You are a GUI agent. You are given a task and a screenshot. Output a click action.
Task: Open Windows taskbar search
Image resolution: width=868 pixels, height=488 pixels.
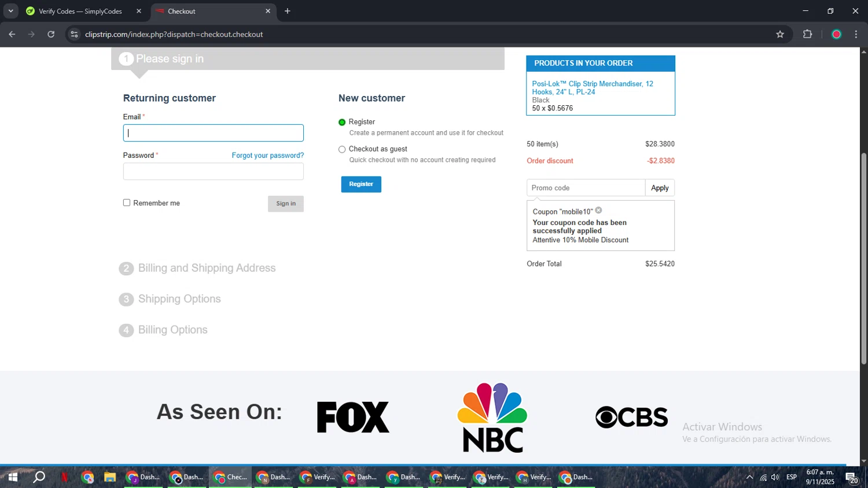[39, 477]
